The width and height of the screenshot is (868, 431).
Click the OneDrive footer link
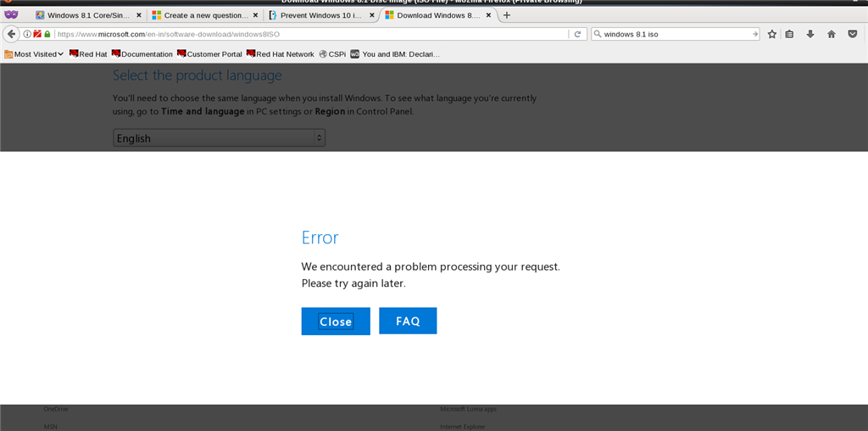click(56, 410)
